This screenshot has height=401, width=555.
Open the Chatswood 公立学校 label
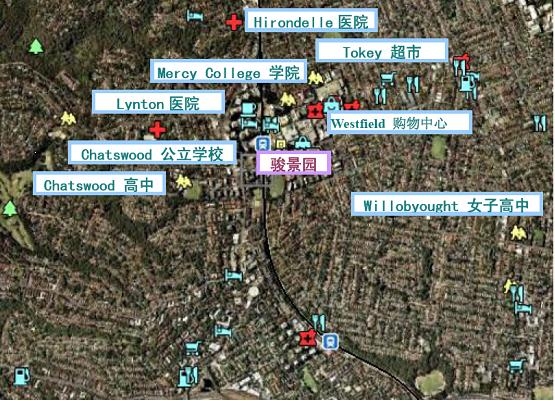(x=152, y=153)
